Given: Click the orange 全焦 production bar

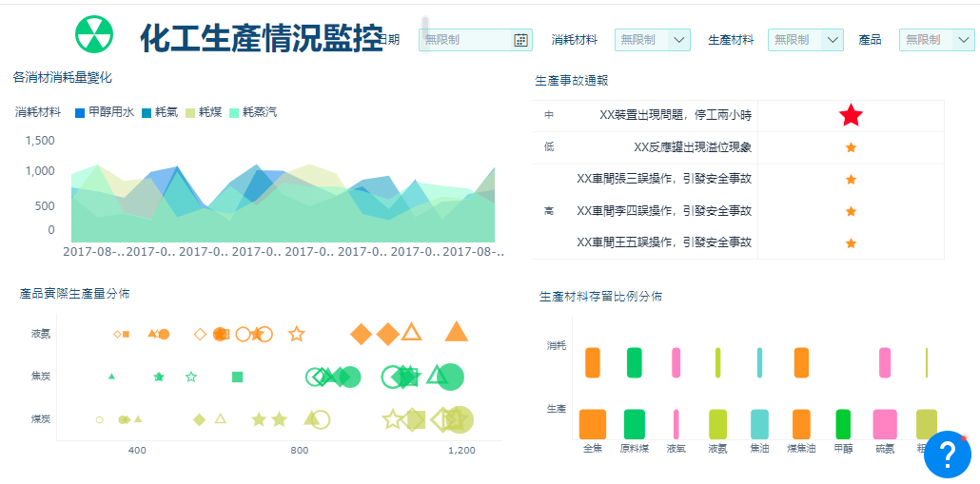Looking at the screenshot, I should point(593,424).
